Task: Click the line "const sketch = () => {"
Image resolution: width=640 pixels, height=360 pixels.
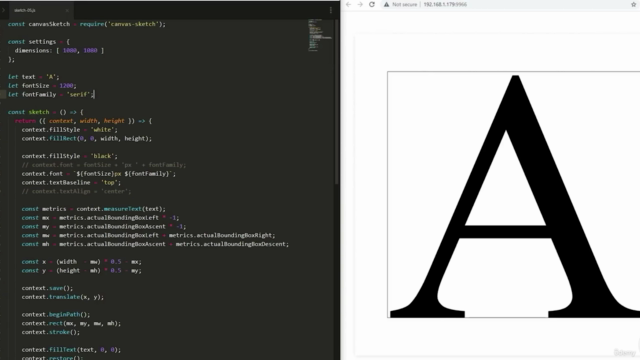Action: click(x=45, y=112)
